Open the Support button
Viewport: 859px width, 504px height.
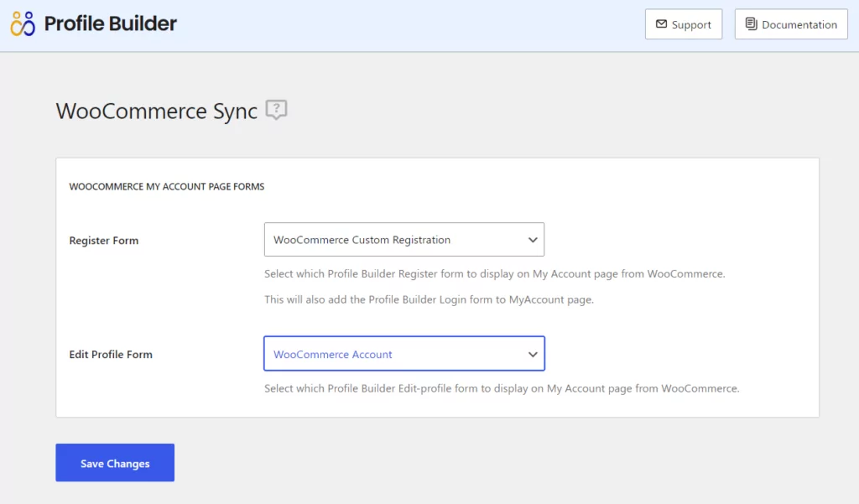[684, 24]
